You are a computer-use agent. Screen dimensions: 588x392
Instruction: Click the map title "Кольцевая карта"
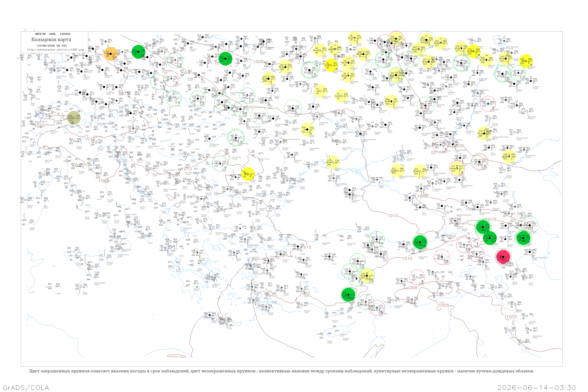click(x=51, y=40)
